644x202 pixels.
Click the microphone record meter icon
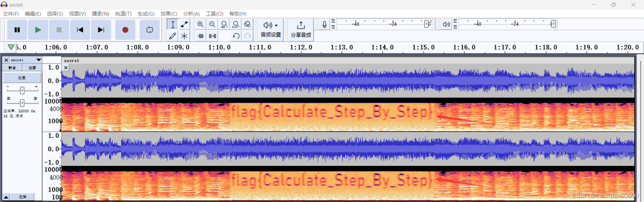pos(324,24)
